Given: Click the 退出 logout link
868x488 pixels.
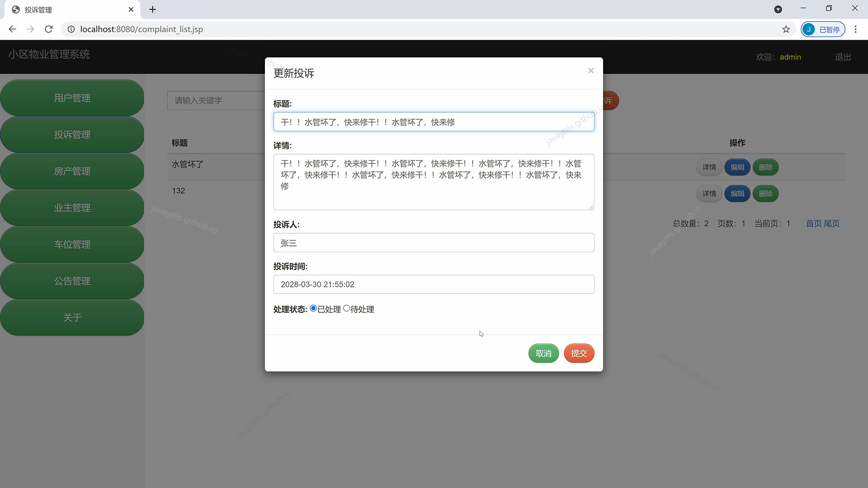Looking at the screenshot, I should (x=843, y=56).
